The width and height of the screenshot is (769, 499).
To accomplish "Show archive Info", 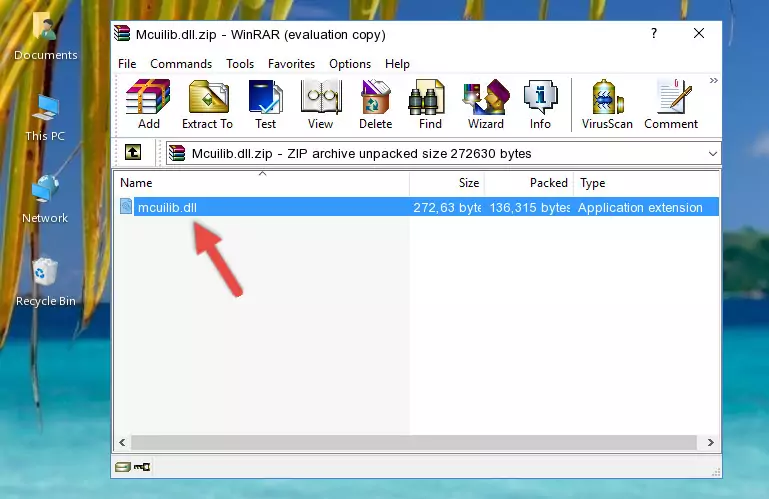I will 540,104.
